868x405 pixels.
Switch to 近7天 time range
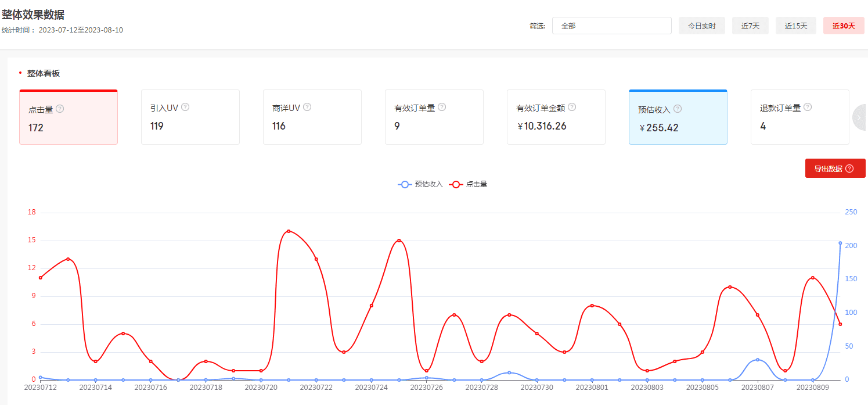pyautogui.click(x=750, y=26)
